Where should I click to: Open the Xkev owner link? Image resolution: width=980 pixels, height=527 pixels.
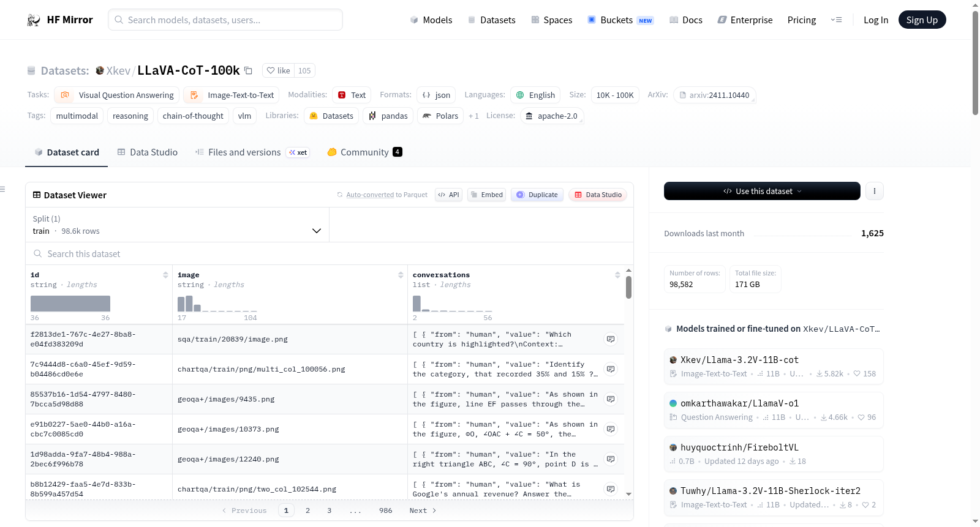pyautogui.click(x=118, y=70)
